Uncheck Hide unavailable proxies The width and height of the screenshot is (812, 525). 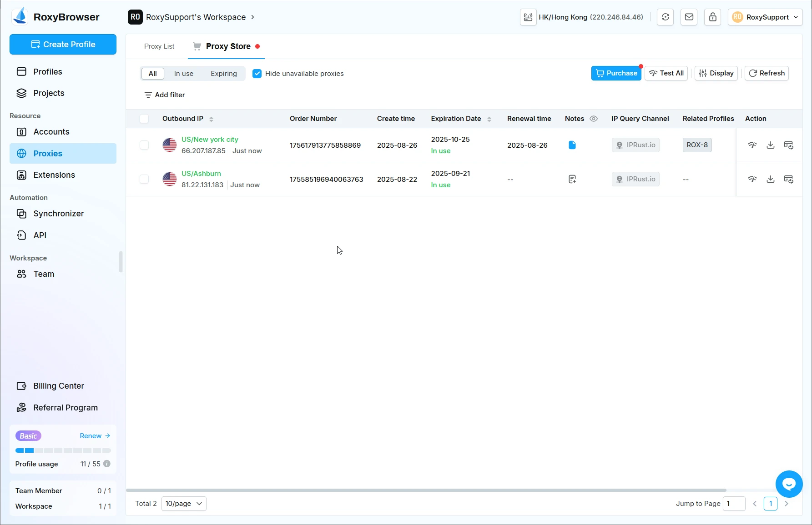(257, 74)
